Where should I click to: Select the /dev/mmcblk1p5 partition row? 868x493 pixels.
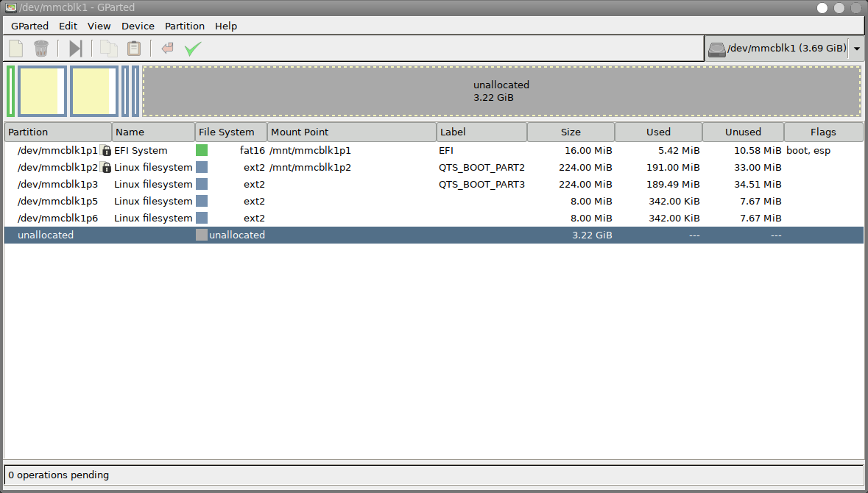pos(434,202)
